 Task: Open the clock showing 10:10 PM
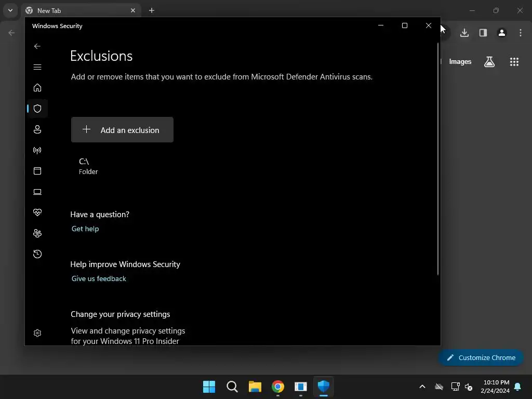(495, 387)
